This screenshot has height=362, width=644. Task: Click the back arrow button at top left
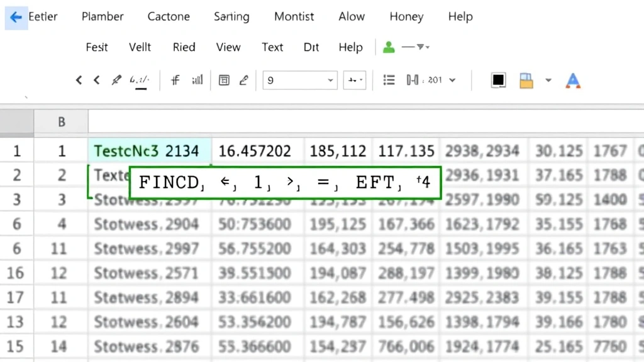click(15, 17)
